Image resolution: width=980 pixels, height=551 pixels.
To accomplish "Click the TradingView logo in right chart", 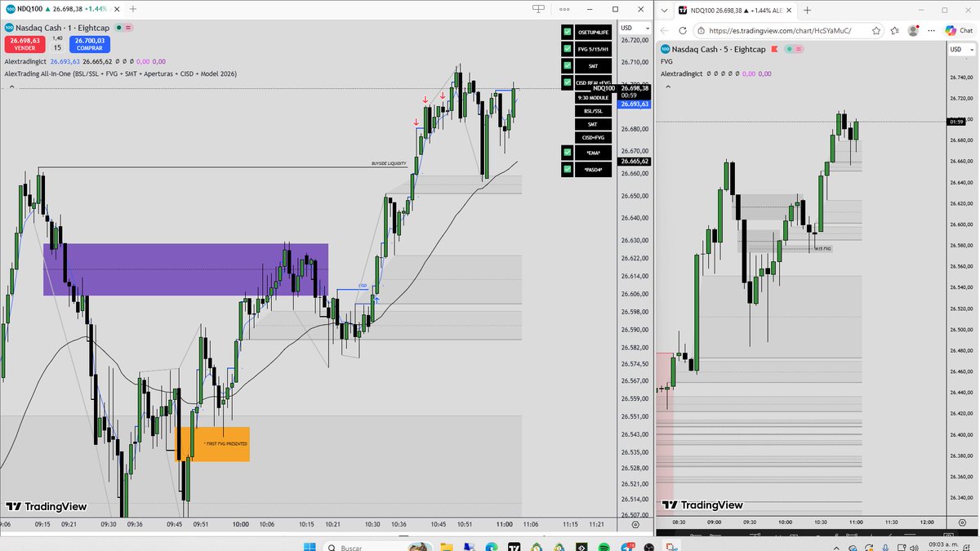I will (x=702, y=505).
